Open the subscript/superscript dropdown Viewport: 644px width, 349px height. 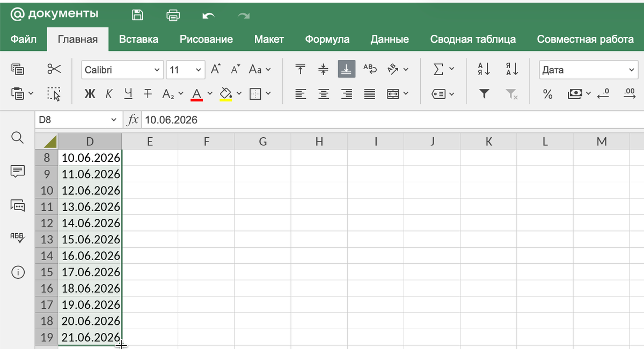click(x=180, y=94)
